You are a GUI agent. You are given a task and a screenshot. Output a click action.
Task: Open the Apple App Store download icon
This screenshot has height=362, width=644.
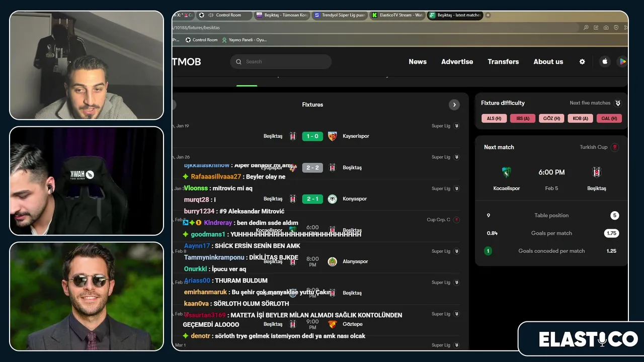[x=605, y=61]
